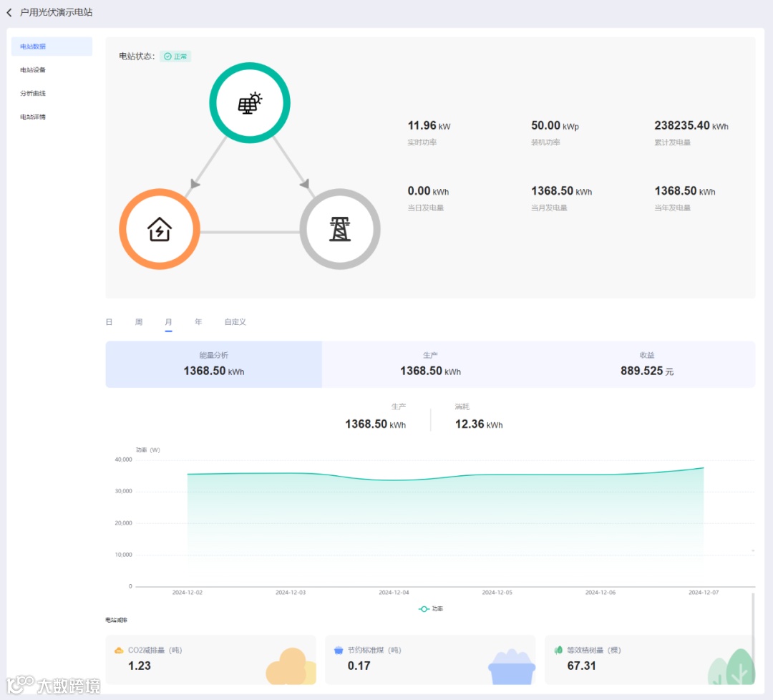This screenshot has width=773, height=700.
Task: Click the 2024-12-04 point on the power chart
Action: coord(394,480)
